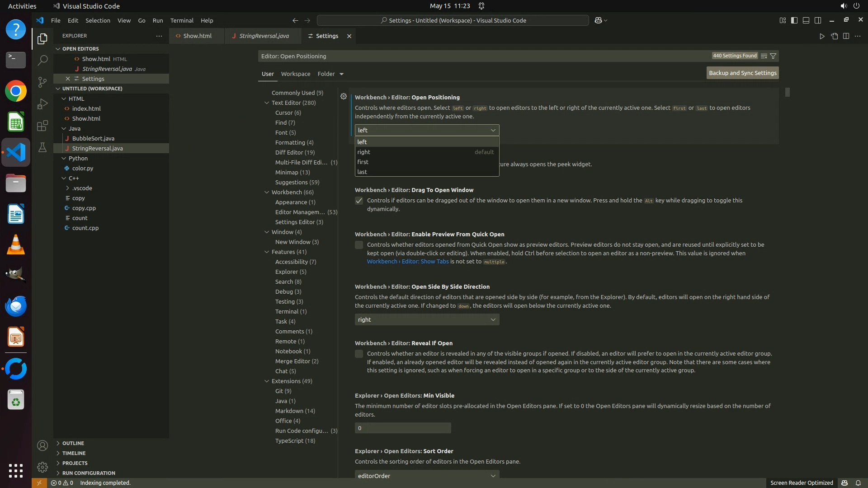
Task: Switch to the StringReversal.java tab
Action: point(264,36)
